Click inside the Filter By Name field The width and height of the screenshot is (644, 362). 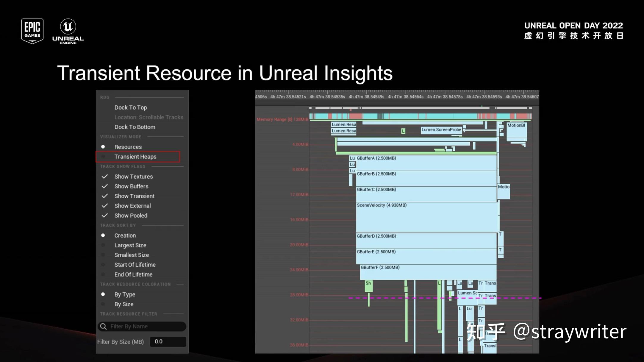point(143,326)
